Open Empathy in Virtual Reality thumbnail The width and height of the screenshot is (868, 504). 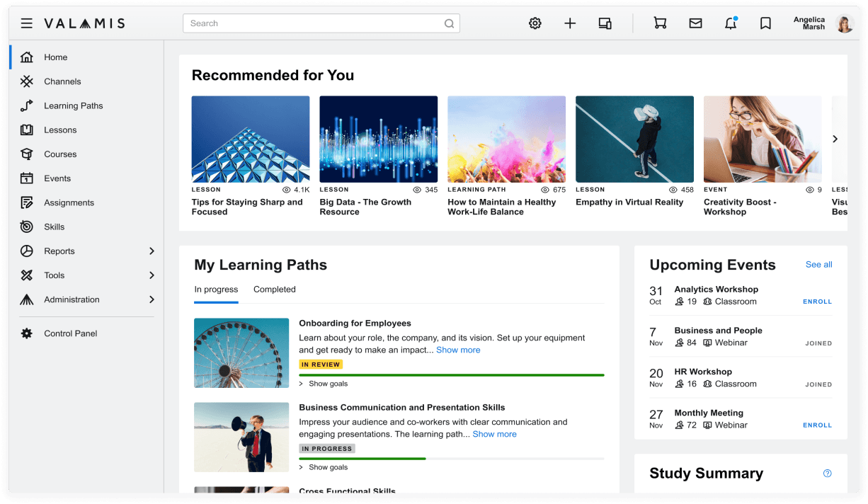[x=634, y=139]
